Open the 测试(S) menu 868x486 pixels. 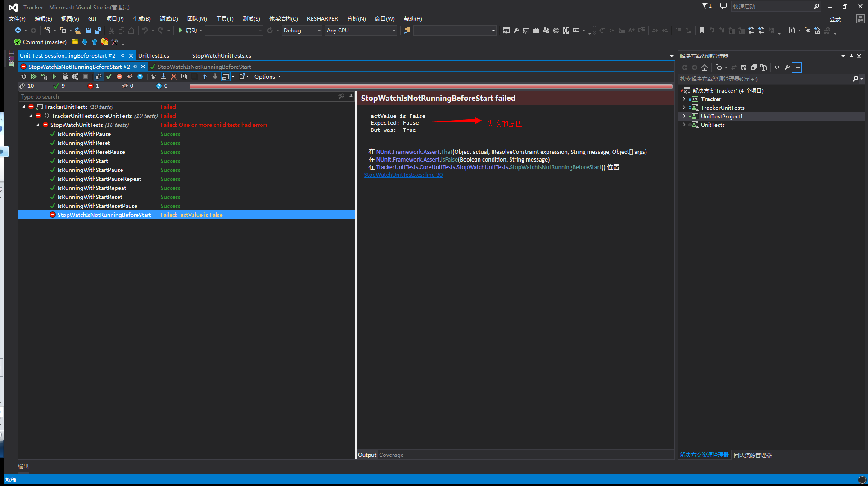click(251, 18)
